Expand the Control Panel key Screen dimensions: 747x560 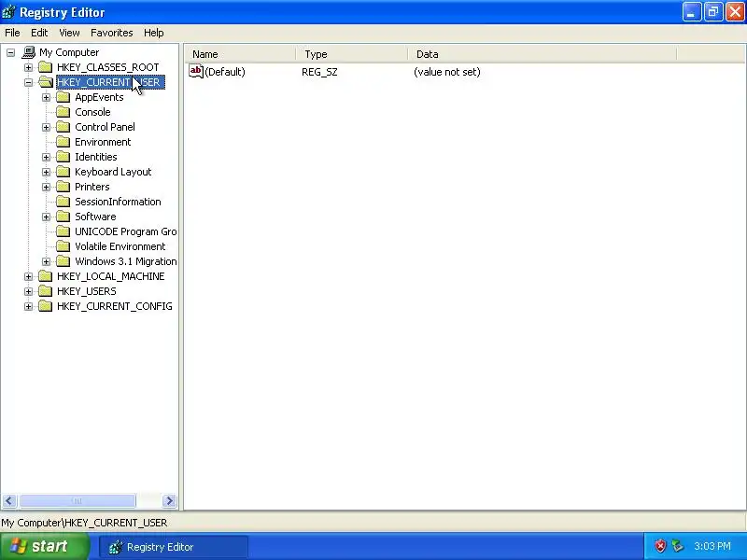(x=46, y=127)
